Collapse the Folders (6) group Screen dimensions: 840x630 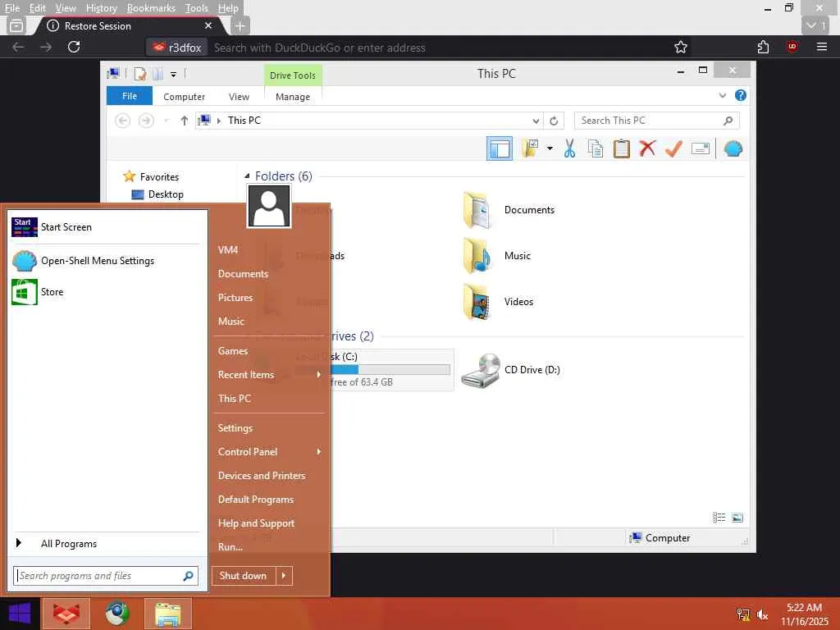[247, 176]
